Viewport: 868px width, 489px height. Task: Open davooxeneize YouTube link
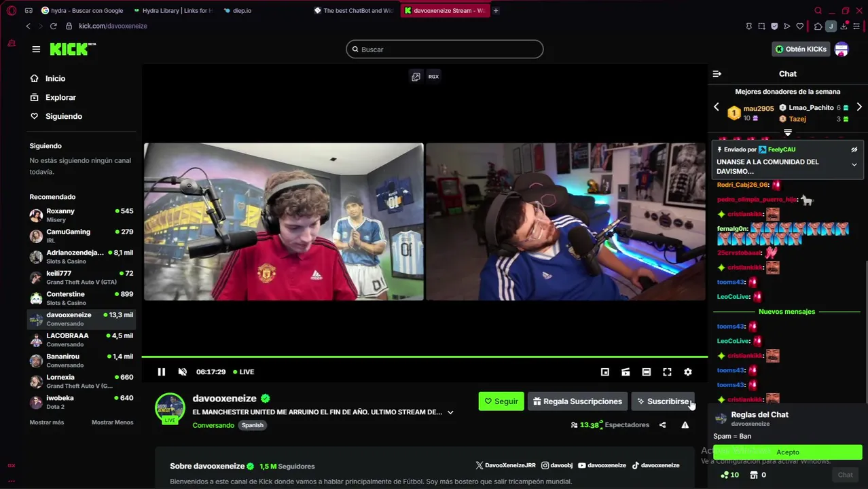click(x=602, y=466)
